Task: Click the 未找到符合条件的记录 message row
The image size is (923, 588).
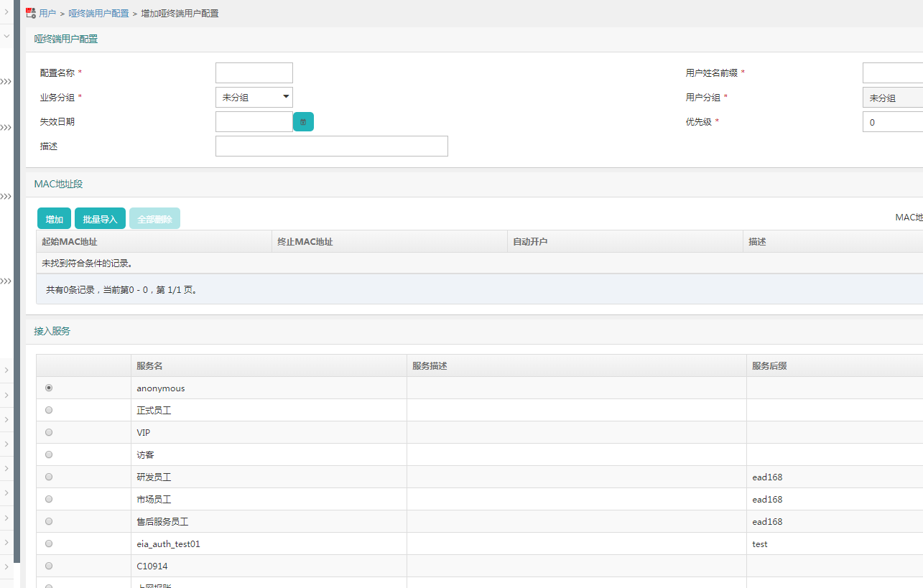Action: pos(480,263)
